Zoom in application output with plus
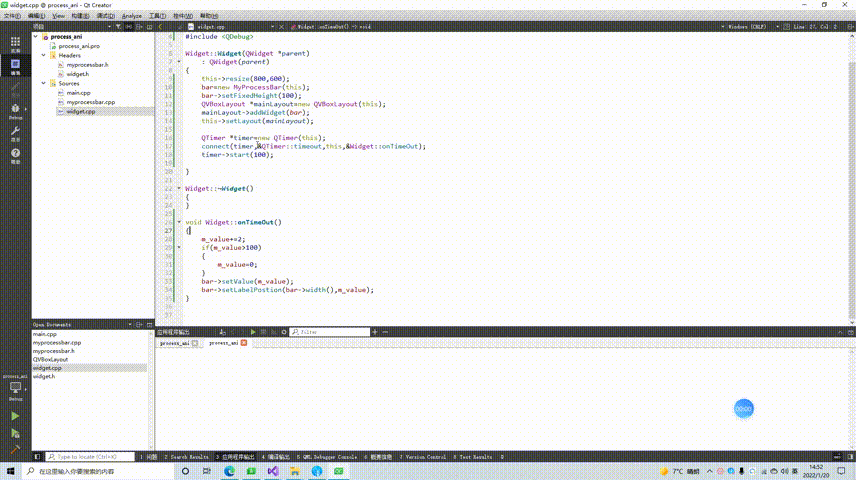Viewport: 856px width, 480px height. 374,331
